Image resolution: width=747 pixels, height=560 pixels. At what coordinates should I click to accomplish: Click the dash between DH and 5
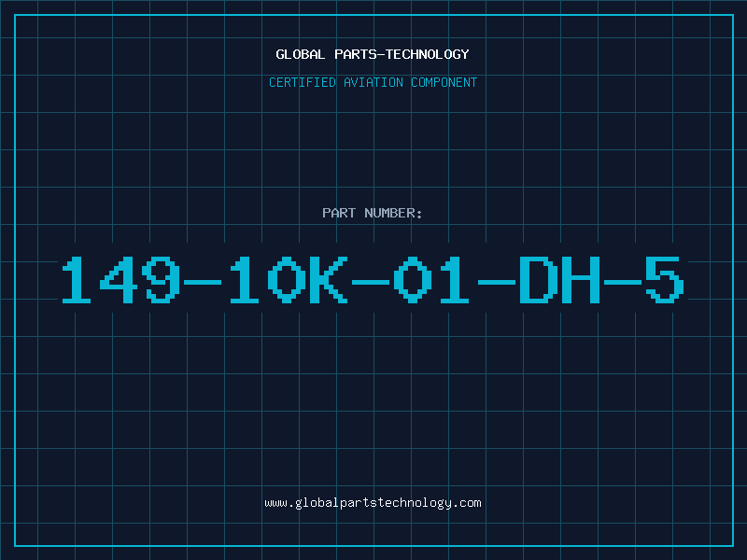(623, 283)
